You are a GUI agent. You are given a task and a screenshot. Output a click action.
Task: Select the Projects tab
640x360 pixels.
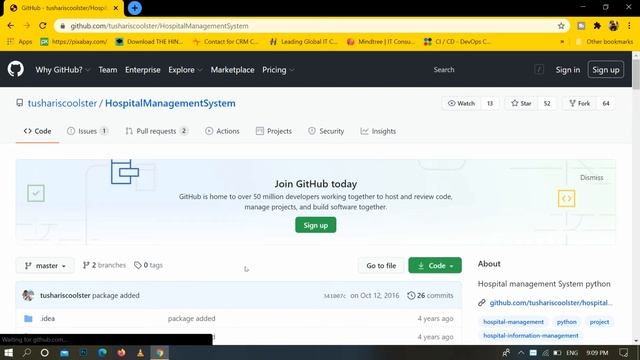coord(274,131)
